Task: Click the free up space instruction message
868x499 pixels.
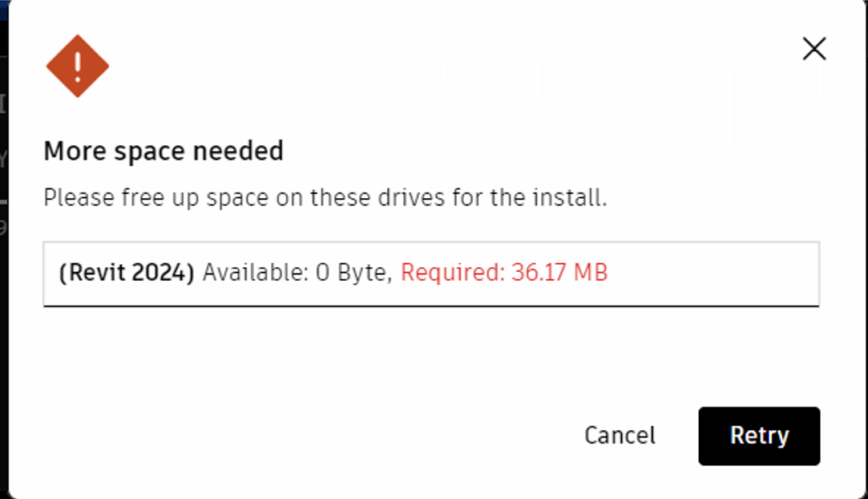Action: click(324, 197)
